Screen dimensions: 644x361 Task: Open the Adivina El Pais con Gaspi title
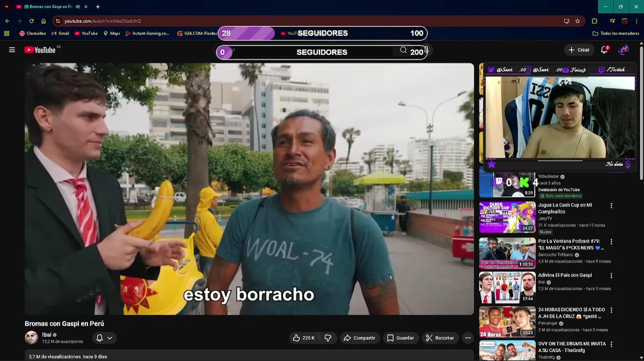pyautogui.click(x=565, y=275)
